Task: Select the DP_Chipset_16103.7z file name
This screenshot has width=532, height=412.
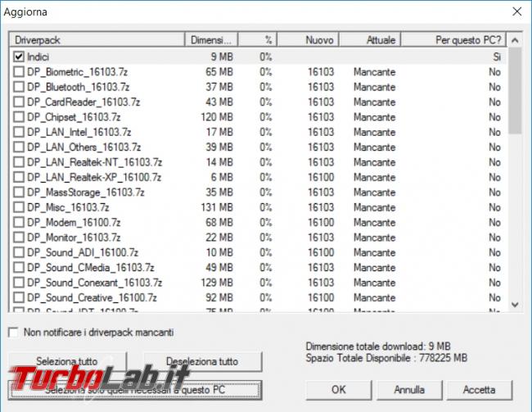Action: pyautogui.click(x=74, y=117)
